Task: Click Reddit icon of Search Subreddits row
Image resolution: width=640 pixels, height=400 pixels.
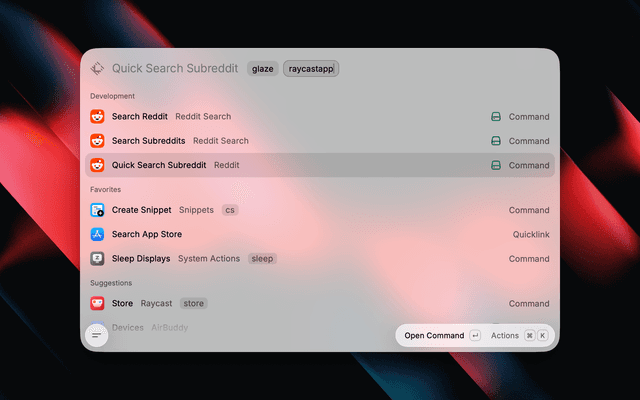Action: pos(97,141)
